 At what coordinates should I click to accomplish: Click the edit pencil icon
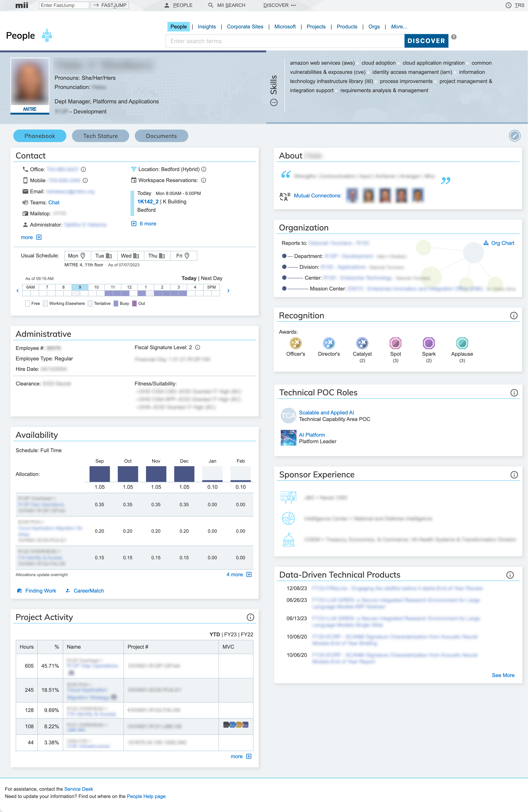click(514, 136)
